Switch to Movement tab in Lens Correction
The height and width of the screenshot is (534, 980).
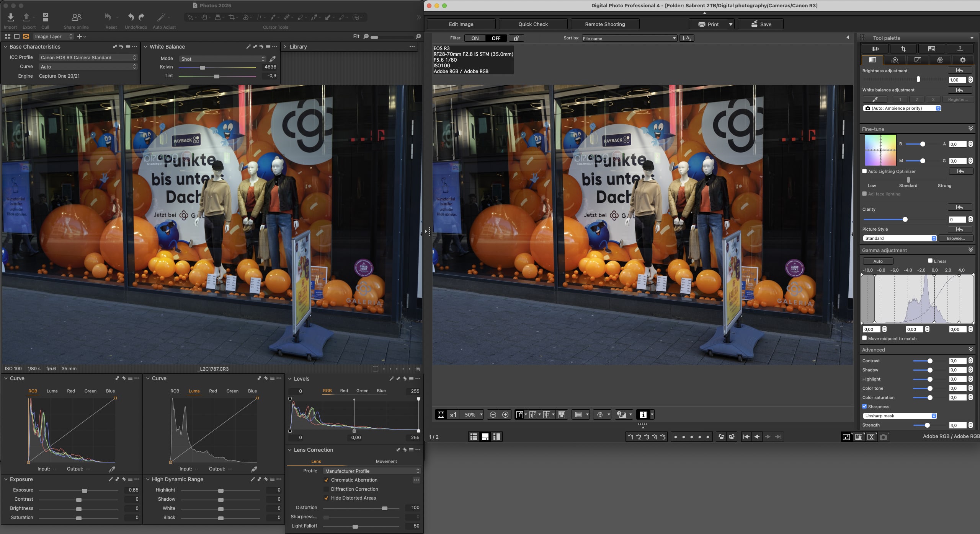386,461
